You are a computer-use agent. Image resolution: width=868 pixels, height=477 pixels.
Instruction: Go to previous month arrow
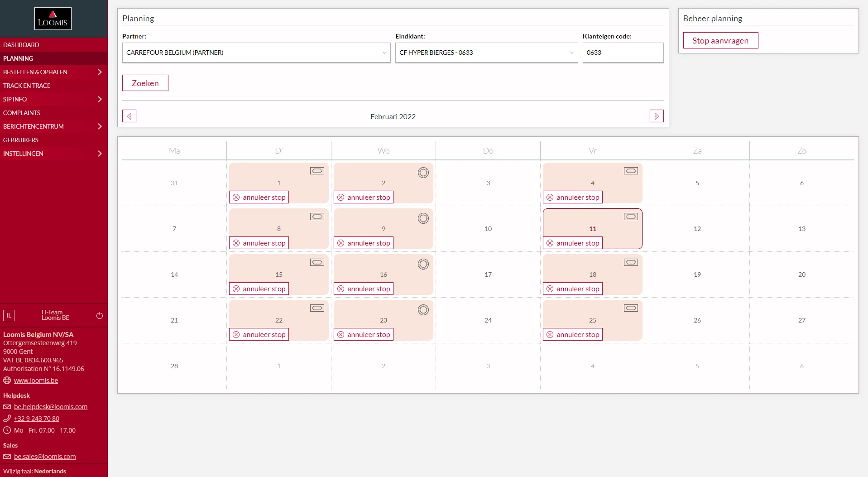(129, 116)
